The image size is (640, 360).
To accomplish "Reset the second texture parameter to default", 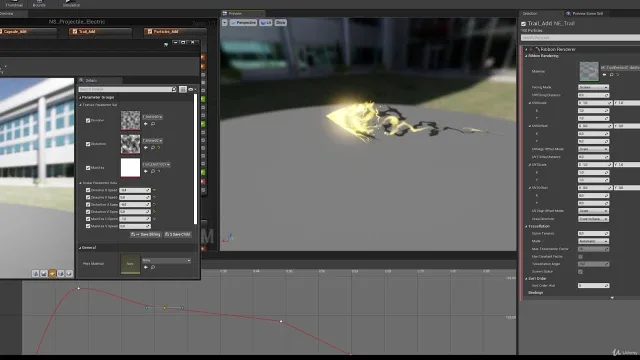I will pyautogui.click(x=159, y=147).
